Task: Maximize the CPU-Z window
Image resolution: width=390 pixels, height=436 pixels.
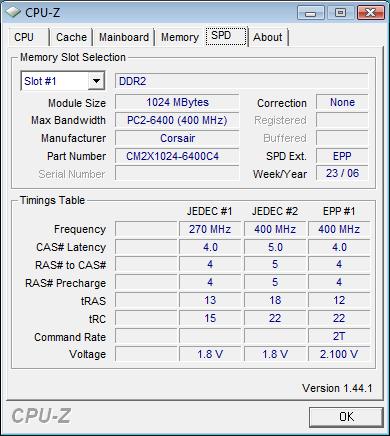Action: 340,13
